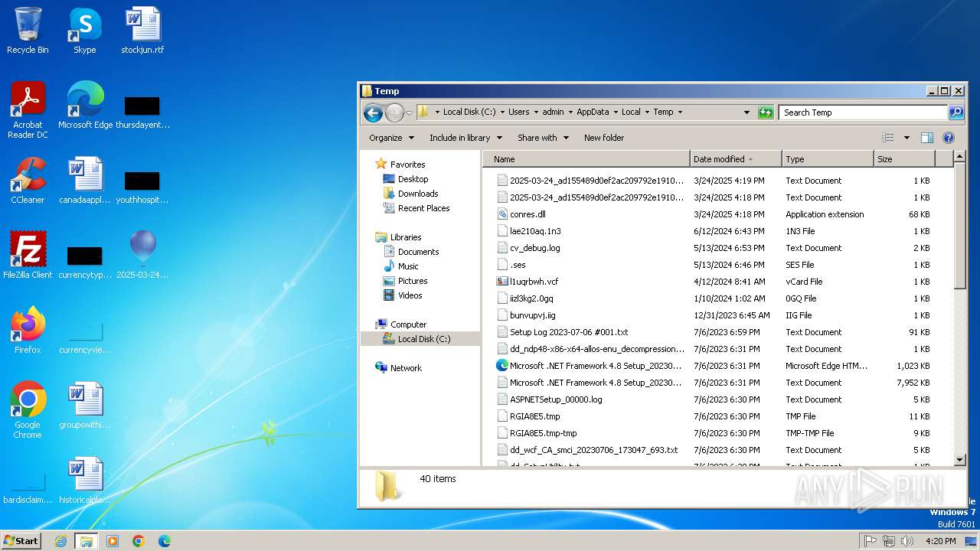This screenshot has width=980, height=551.
Task: Select the conres.dll file
Action: tap(528, 214)
